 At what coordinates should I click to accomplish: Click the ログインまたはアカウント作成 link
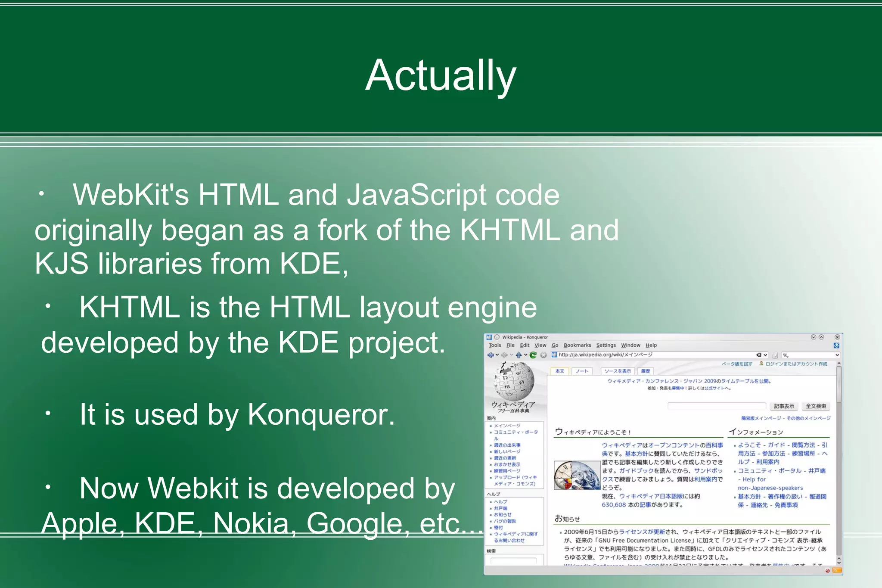tap(796, 364)
